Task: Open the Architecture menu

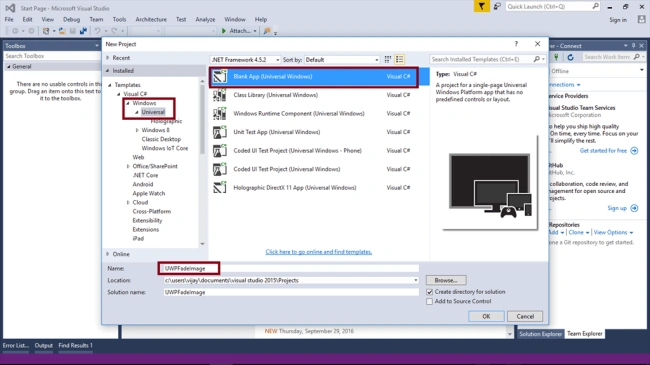Action: pyautogui.click(x=151, y=19)
